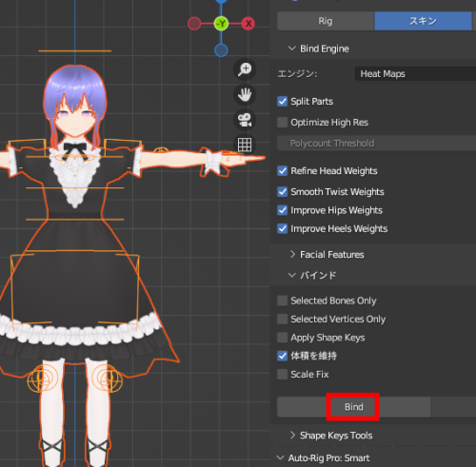476x467 pixels.
Task: Click the zoom magnifier viewport icon
Action: coord(245,69)
